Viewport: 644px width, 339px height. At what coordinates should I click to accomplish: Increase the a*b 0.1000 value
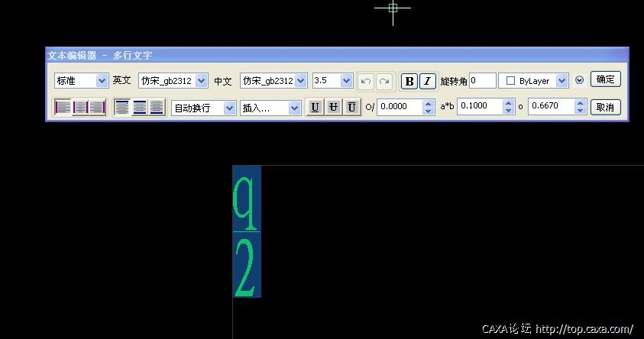[x=508, y=103]
